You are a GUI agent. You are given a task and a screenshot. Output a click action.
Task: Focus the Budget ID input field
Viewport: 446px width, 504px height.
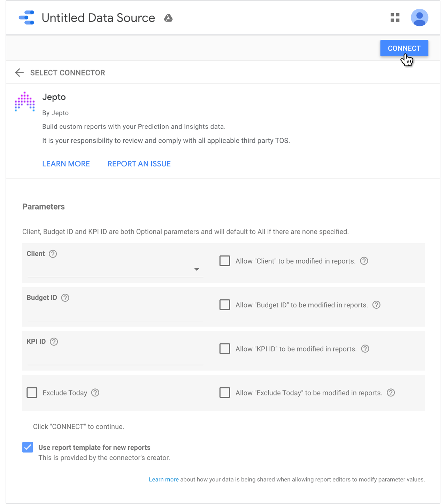pyautogui.click(x=115, y=313)
